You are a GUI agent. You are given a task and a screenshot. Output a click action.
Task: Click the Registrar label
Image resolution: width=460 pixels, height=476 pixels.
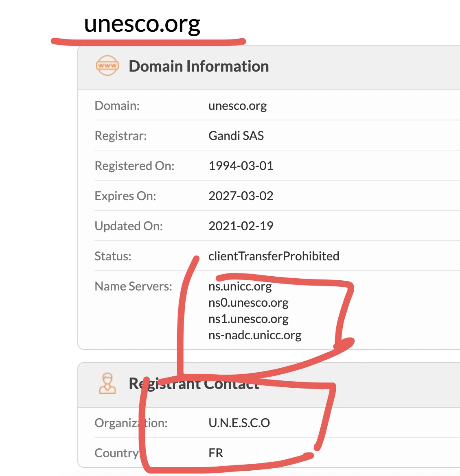pos(120,135)
